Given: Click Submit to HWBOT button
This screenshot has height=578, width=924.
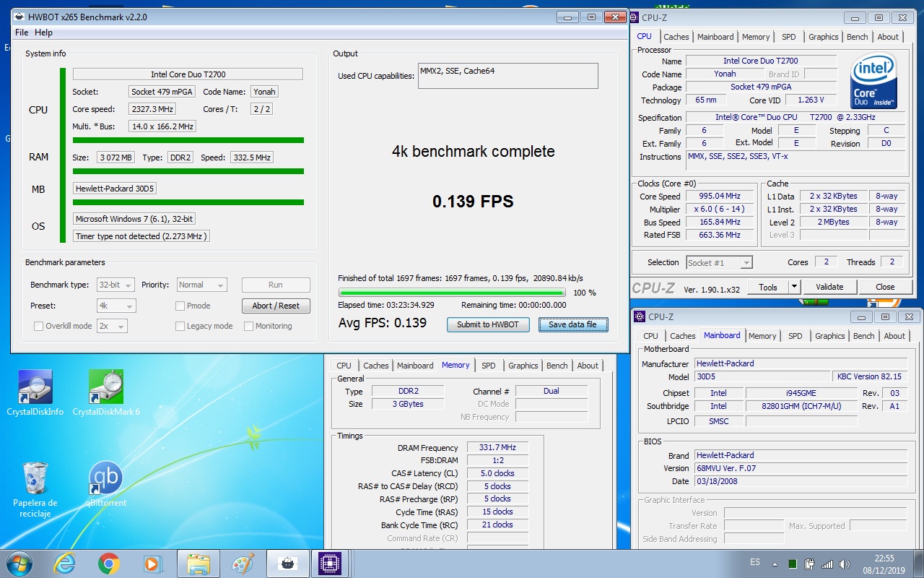Looking at the screenshot, I should point(488,324).
